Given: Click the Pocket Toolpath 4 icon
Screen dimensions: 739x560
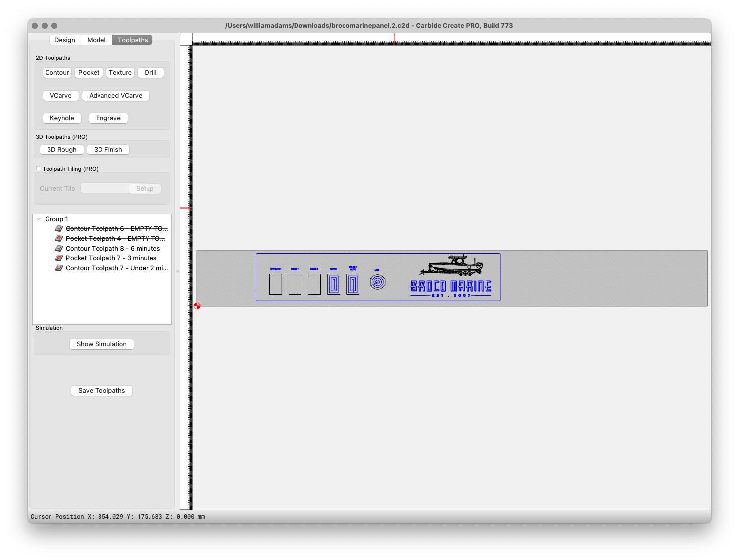Looking at the screenshot, I should pyautogui.click(x=59, y=238).
